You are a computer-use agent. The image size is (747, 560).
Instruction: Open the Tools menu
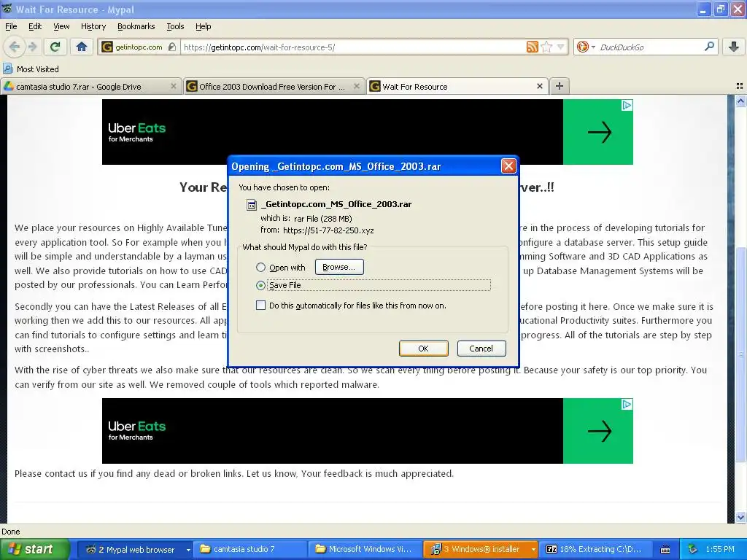(175, 26)
